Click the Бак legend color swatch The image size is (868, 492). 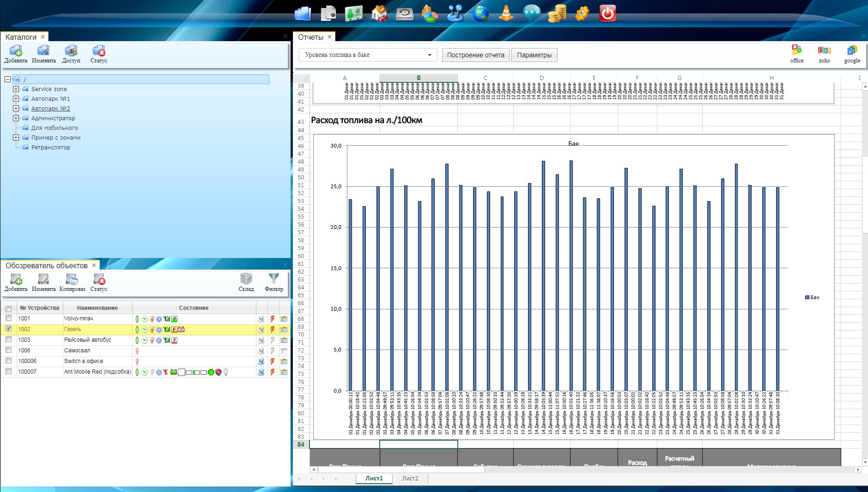coord(807,297)
